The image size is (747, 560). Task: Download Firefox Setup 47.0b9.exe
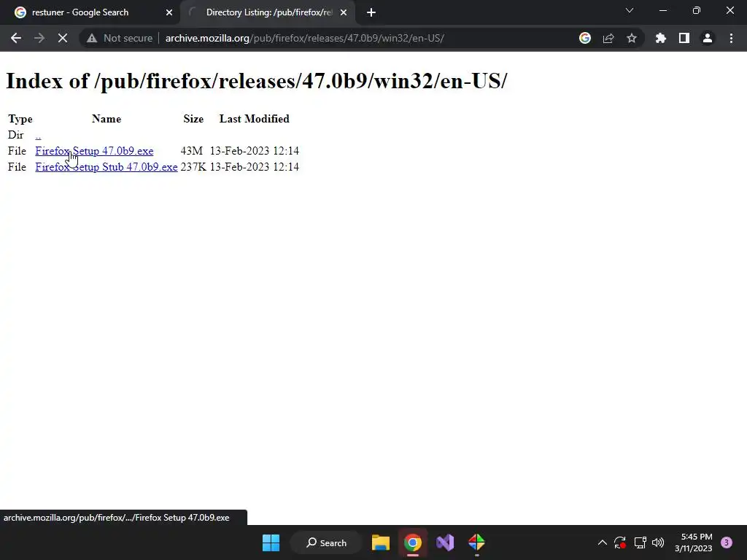pyautogui.click(x=94, y=151)
